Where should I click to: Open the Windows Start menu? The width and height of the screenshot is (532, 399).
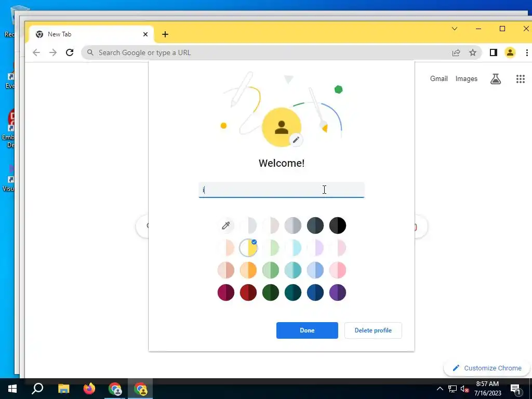[x=12, y=389]
